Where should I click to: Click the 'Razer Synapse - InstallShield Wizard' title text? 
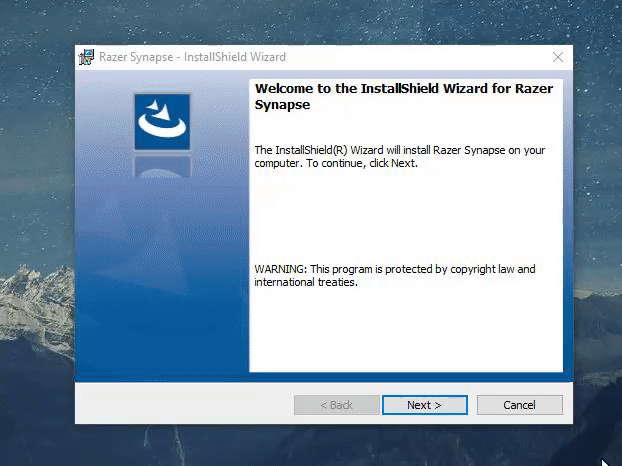pos(192,57)
